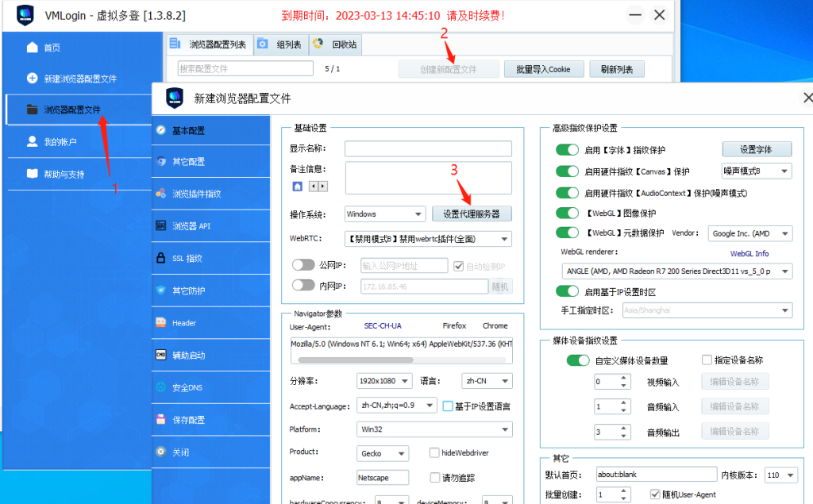Click the 刷新列表 button

[x=617, y=69]
